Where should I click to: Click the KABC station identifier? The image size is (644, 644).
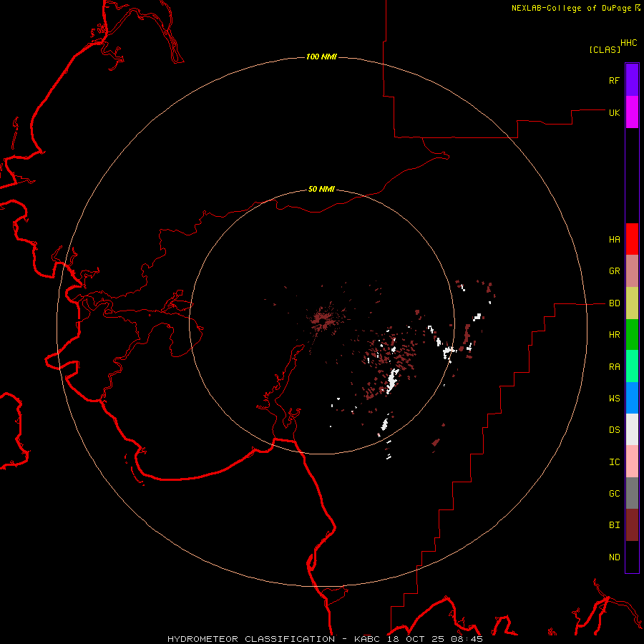click(x=368, y=639)
